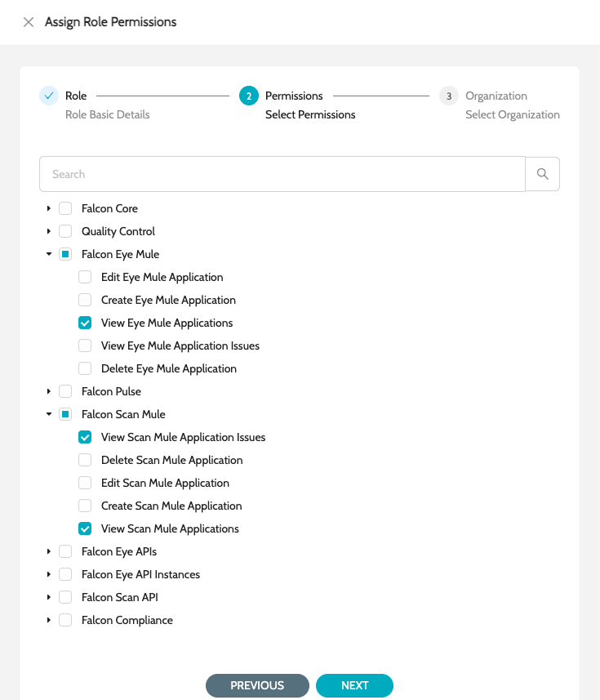Viewport: 600px width, 700px height.
Task: Enable View Eye Mule Application Issues checkbox
Action: (85, 346)
